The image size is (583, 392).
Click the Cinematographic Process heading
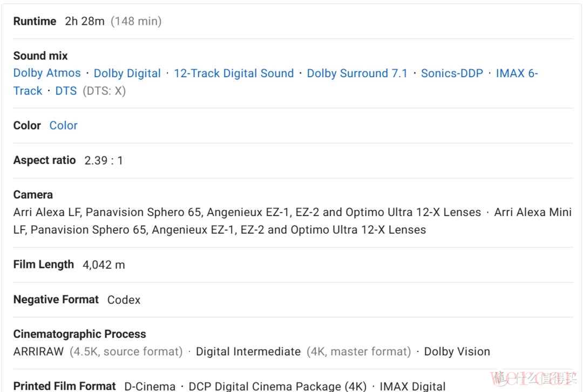pos(79,334)
